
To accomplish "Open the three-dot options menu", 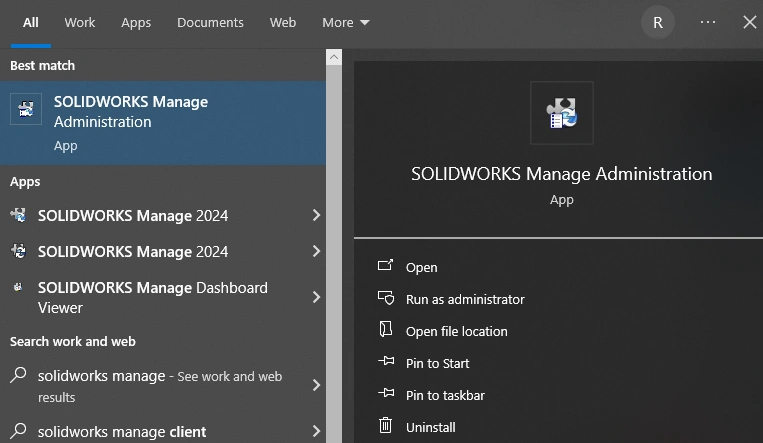I will pyautogui.click(x=708, y=22).
